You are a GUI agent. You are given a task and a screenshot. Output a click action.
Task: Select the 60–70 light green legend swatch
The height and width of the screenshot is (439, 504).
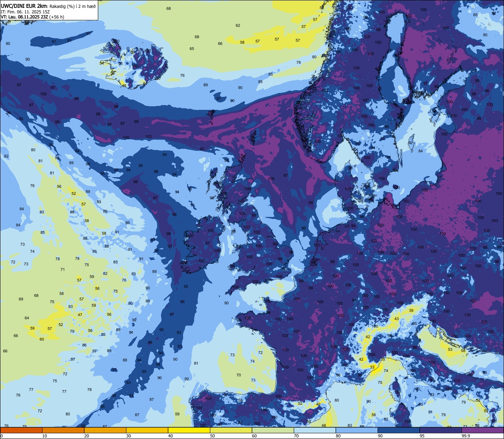[273, 430]
